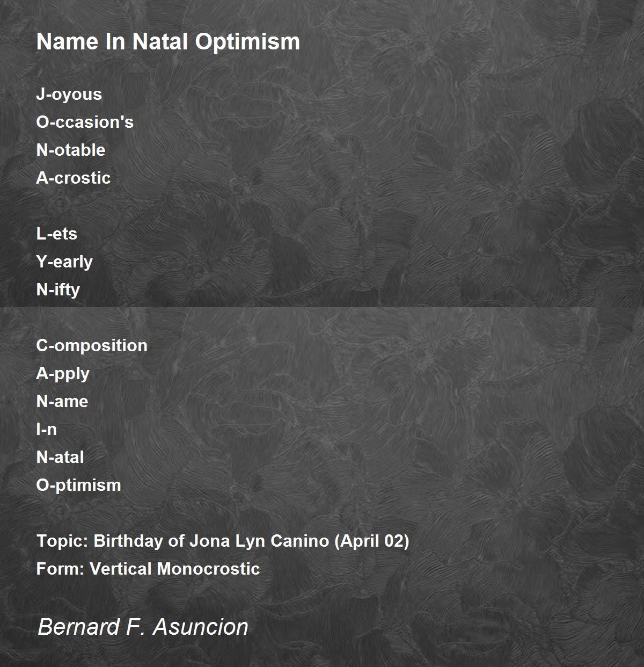The image size is (644, 667).
Task: Select the short line I-n
Action: (x=47, y=429)
